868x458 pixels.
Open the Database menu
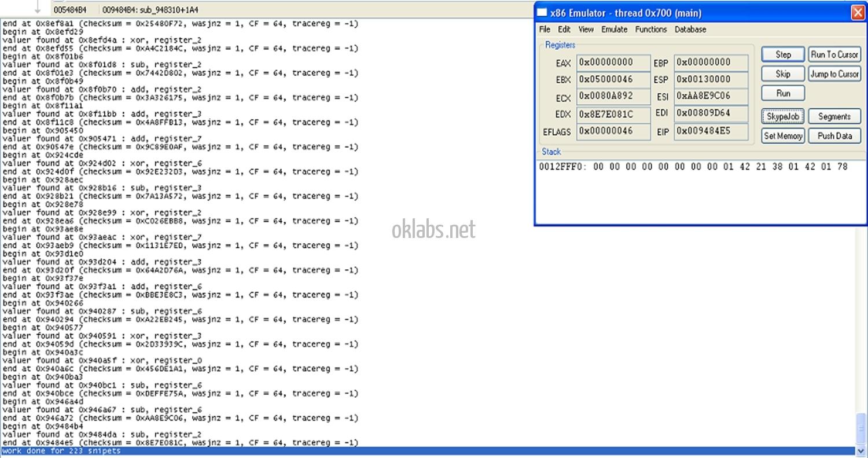coord(690,30)
